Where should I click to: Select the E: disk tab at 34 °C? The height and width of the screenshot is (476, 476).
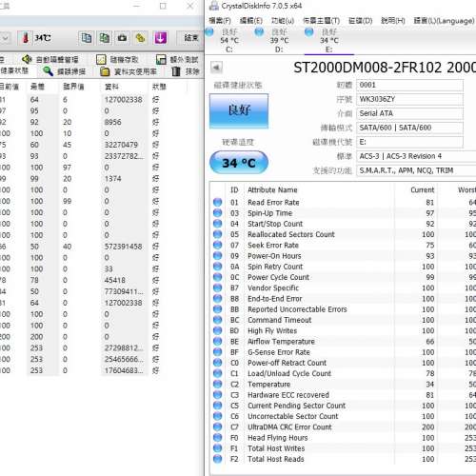tap(329, 41)
